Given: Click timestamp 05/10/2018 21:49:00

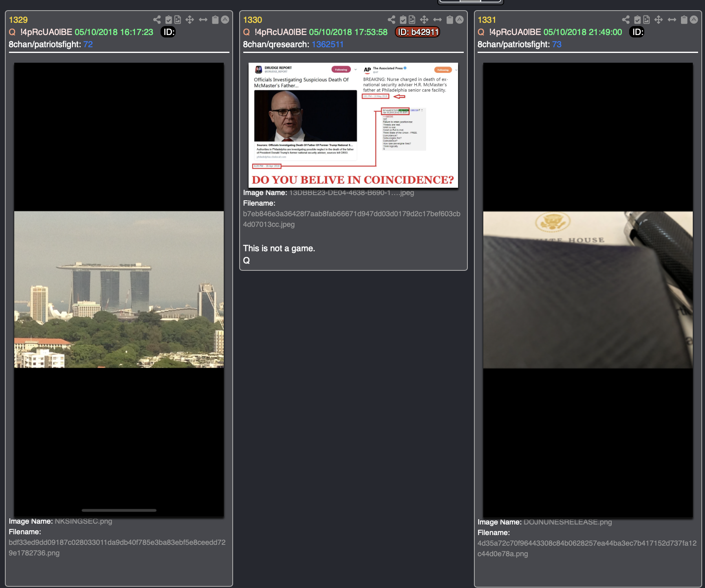Looking at the screenshot, I should (x=583, y=32).
